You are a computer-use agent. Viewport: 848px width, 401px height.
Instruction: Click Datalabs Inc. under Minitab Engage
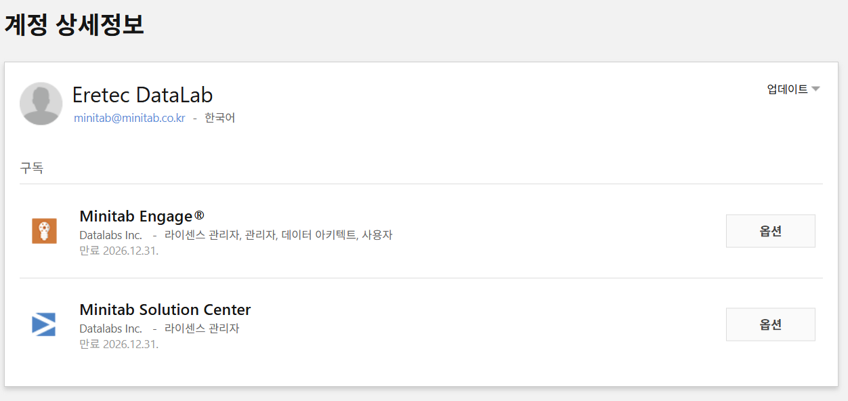[112, 235]
